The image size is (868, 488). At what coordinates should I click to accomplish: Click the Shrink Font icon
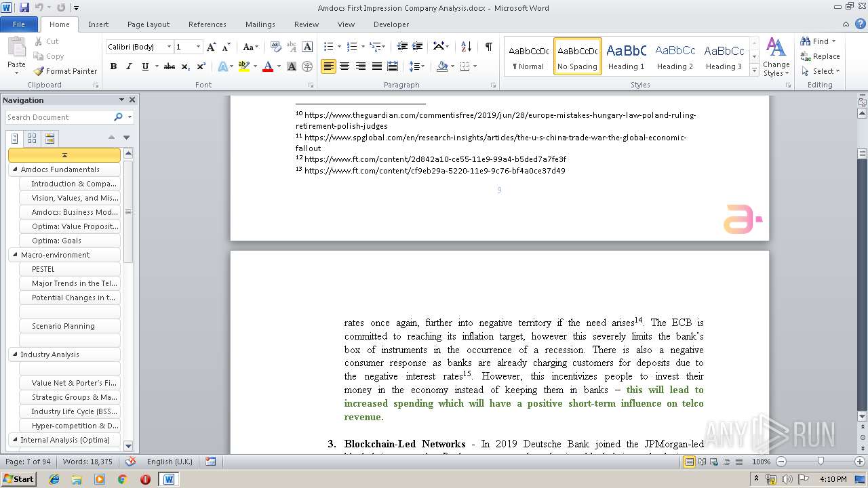[x=227, y=47]
